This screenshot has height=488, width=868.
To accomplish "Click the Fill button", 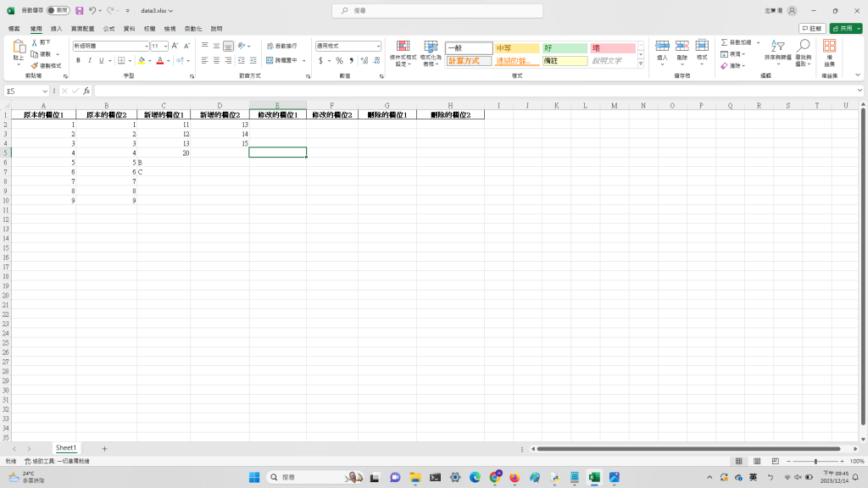I will coord(733,53).
